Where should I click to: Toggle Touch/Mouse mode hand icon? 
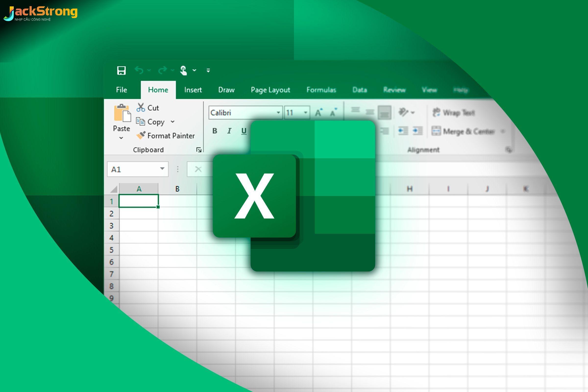(184, 71)
